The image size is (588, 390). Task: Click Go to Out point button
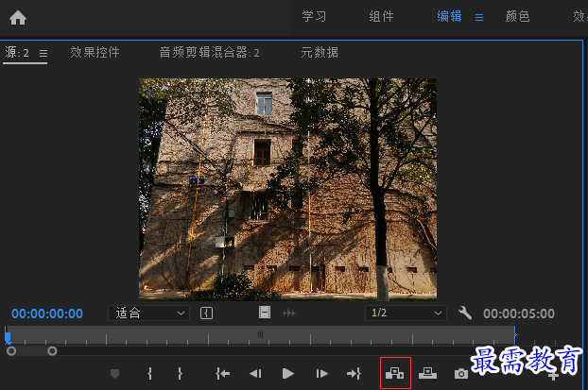pos(354,374)
